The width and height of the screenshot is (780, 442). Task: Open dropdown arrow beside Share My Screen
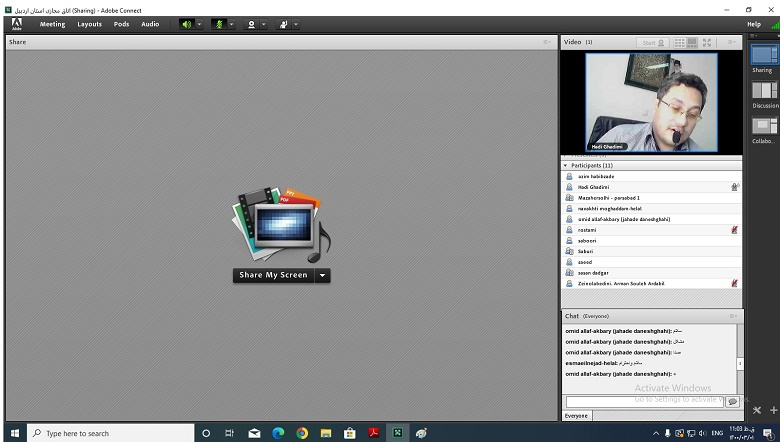pos(322,275)
